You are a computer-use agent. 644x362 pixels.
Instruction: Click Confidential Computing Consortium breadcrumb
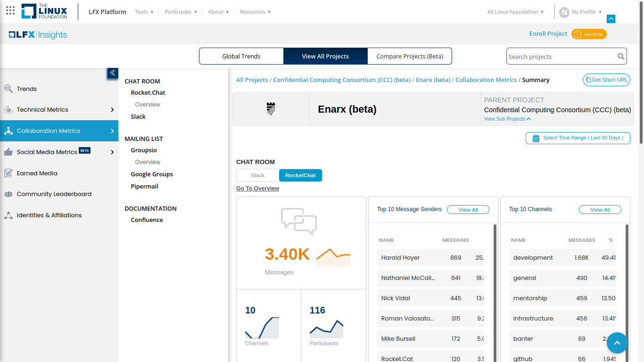coord(342,80)
